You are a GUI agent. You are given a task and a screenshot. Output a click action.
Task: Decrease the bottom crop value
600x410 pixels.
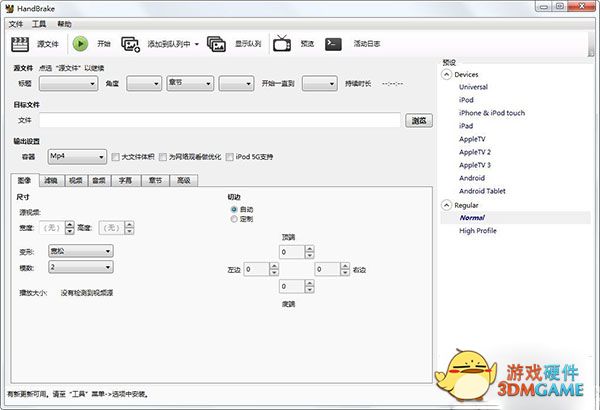click(310, 290)
